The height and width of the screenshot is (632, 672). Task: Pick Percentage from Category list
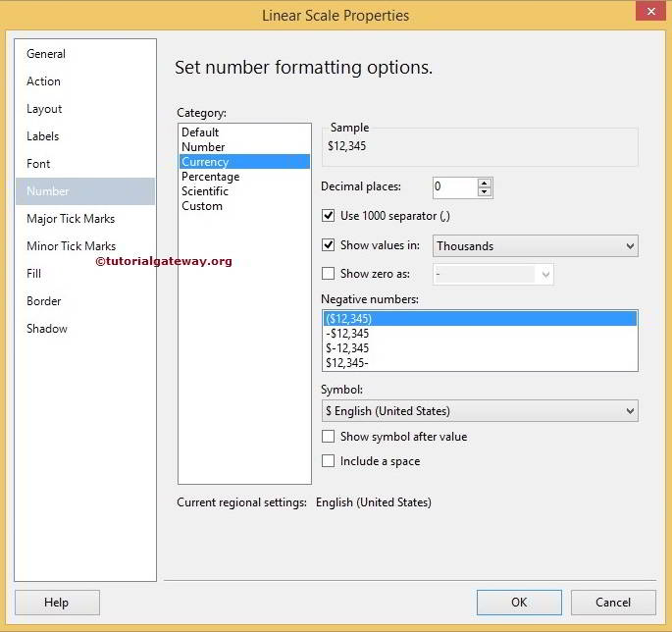(244, 177)
